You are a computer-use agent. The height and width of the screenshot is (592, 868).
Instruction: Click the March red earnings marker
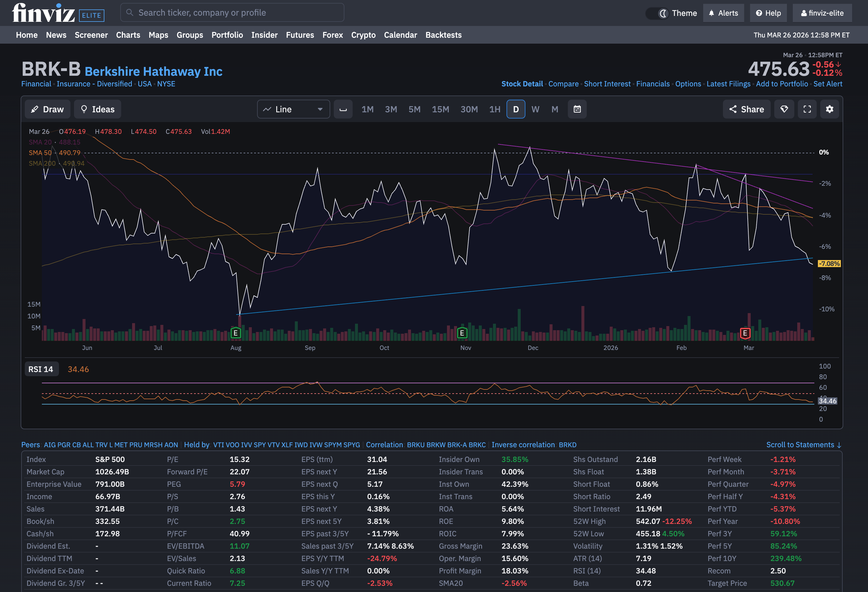point(744,333)
